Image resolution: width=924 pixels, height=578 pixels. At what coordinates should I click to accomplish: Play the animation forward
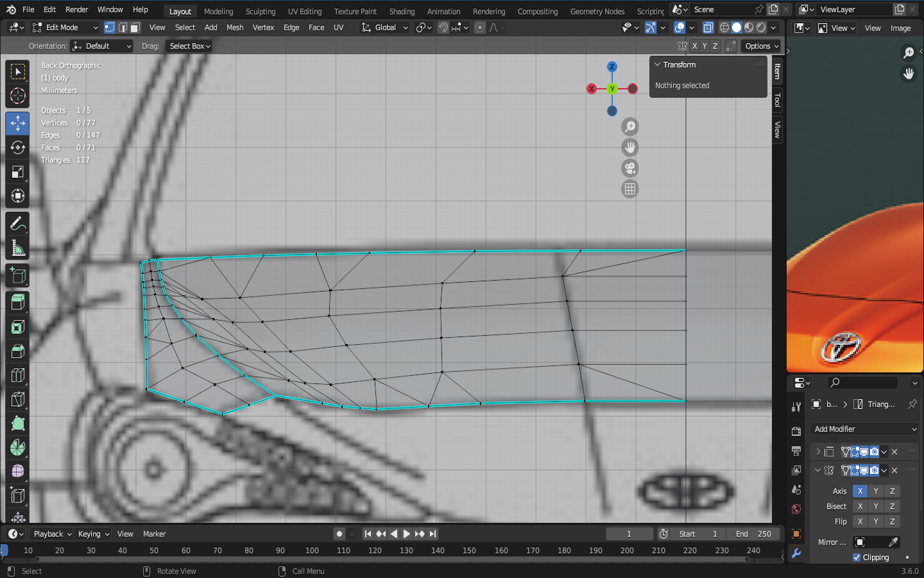(x=407, y=534)
